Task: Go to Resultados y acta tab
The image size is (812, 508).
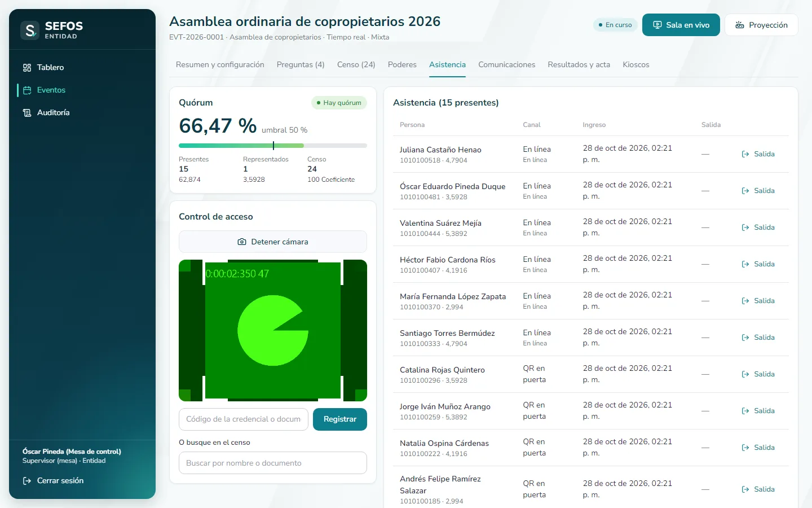Action: 579,65
